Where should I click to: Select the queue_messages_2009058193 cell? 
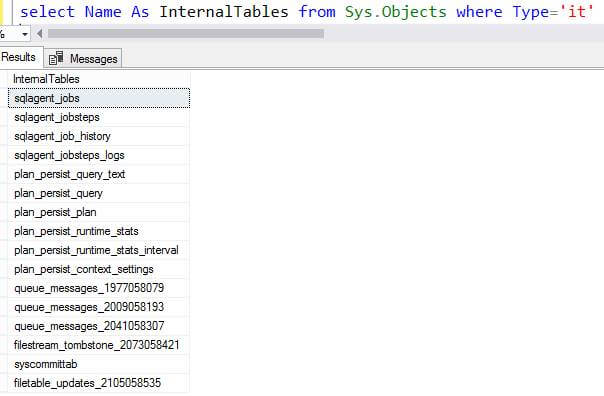click(99, 307)
